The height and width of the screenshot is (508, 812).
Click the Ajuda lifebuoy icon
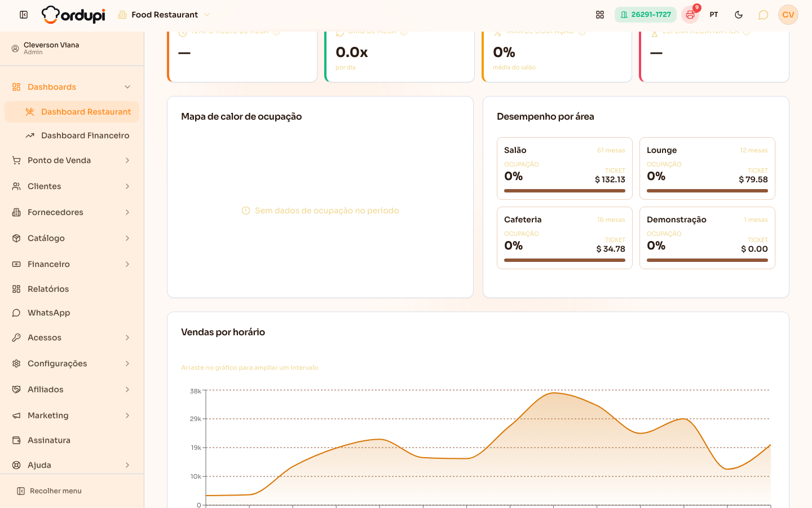16,465
